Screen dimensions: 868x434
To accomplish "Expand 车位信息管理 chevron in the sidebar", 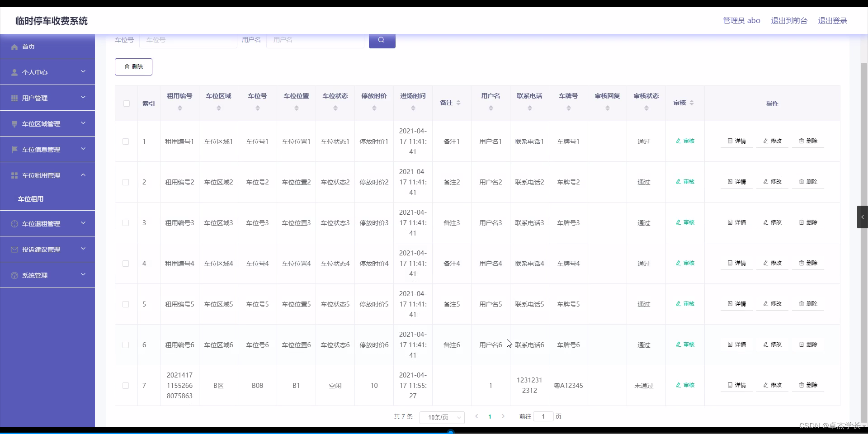I will 83,149.
